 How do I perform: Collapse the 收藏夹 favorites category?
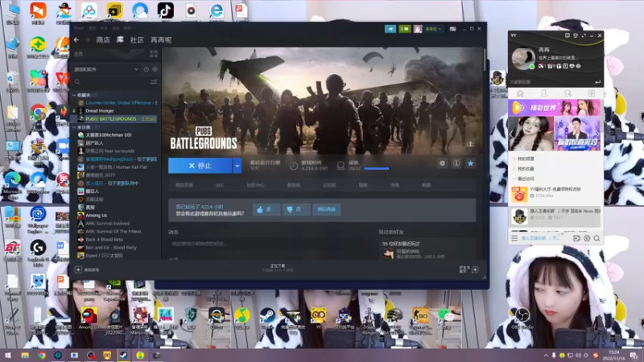pyautogui.click(x=74, y=95)
